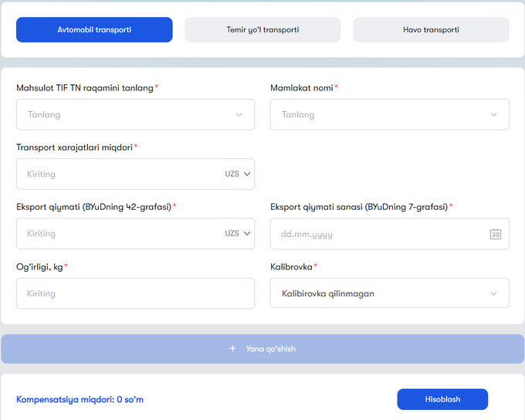The image size is (525, 420).
Task: Open the calendar date picker icon
Action: point(496,234)
